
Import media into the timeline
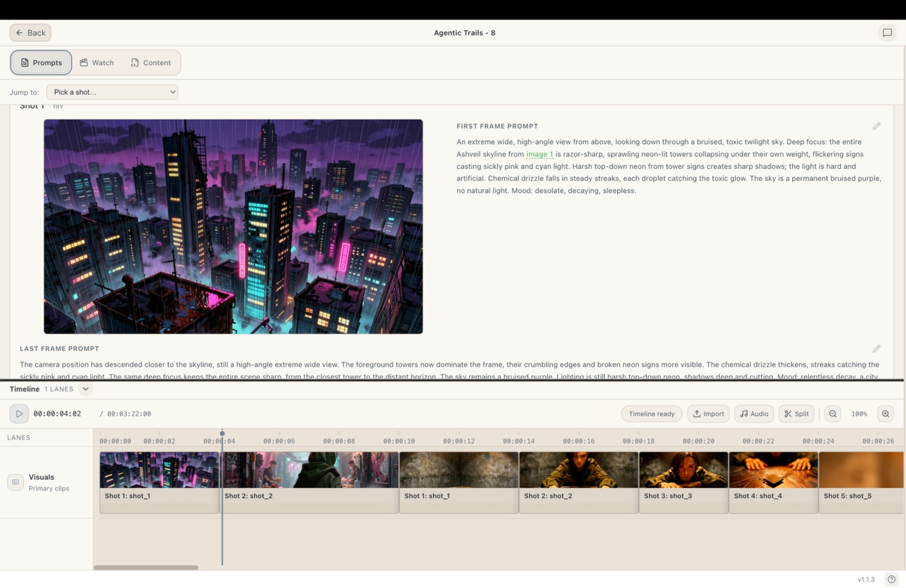click(x=708, y=414)
